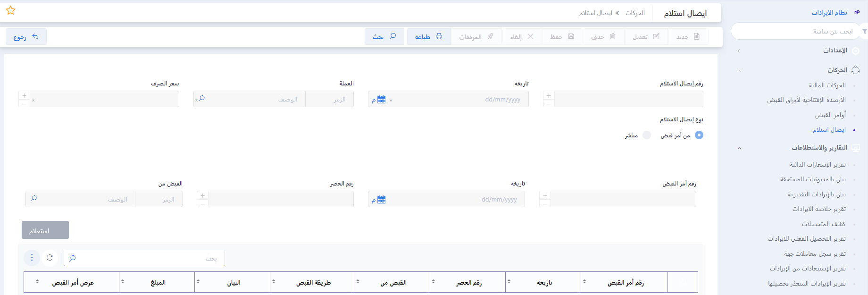Increment رقم الحصر with plus stepper
The height and width of the screenshot is (295, 868).
pyautogui.click(x=202, y=195)
